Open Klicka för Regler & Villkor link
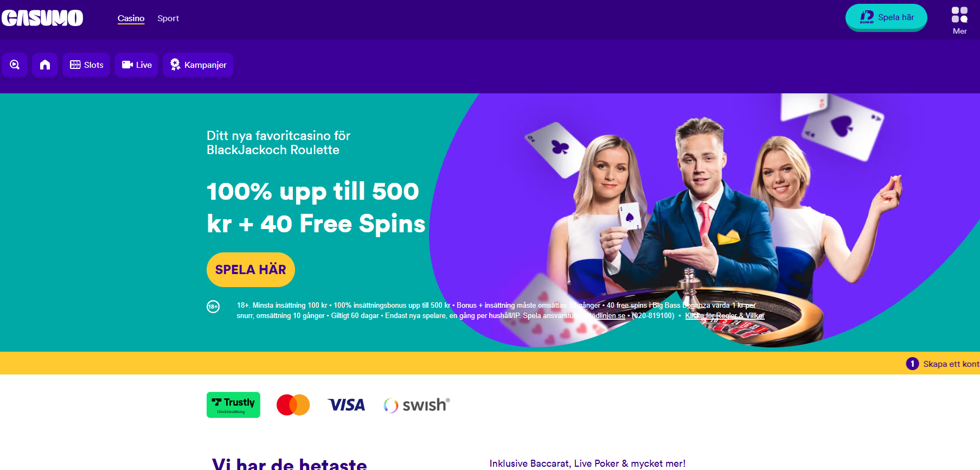 click(x=725, y=315)
